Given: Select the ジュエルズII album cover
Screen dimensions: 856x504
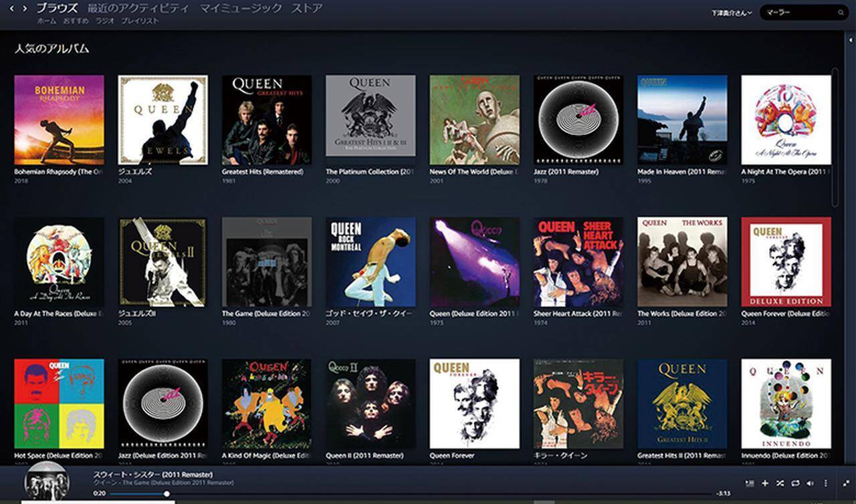Looking at the screenshot, I should point(163,262).
